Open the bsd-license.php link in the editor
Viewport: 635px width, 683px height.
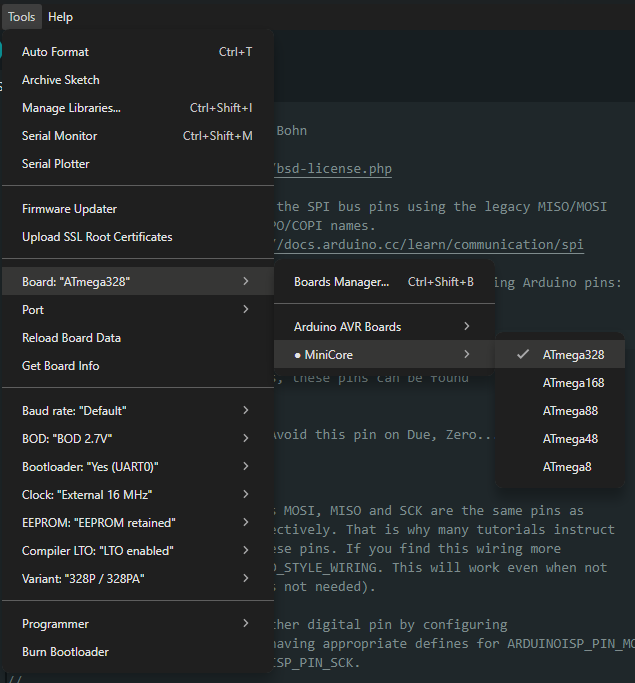[x=333, y=169]
